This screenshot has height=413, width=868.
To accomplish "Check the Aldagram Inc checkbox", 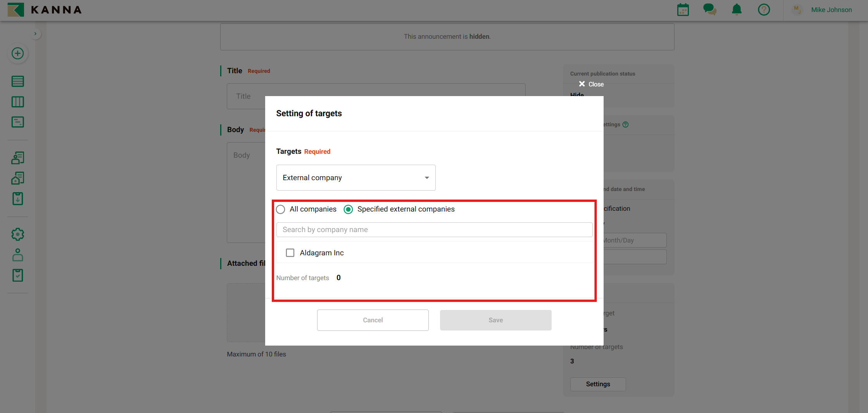I will (x=290, y=253).
